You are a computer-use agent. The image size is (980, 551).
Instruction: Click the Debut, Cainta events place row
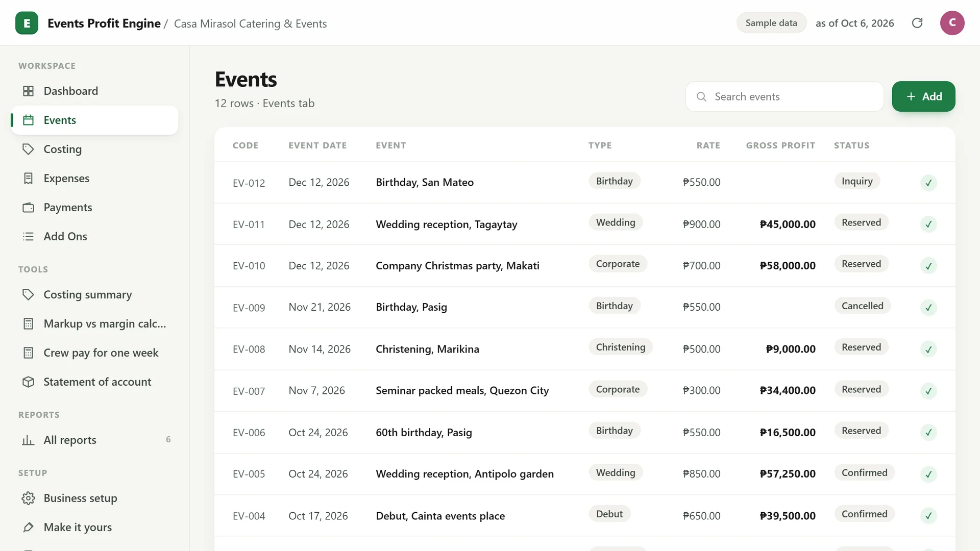pyautogui.click(x=584, y=516)
